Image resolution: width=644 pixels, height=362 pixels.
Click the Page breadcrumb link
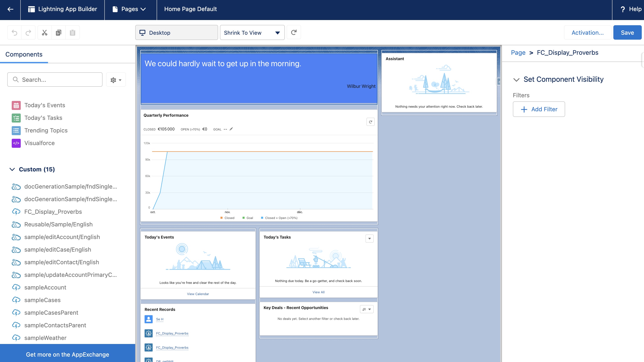click(518, 53)
